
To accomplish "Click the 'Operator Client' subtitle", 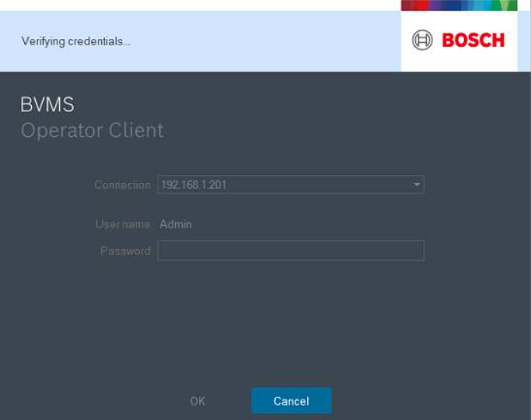I will point(93,131).
